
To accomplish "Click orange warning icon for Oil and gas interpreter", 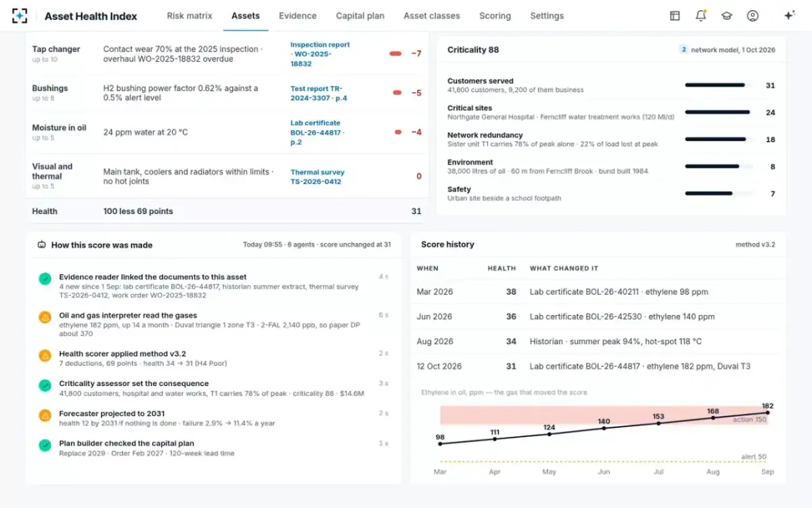I will pos(45,317).
